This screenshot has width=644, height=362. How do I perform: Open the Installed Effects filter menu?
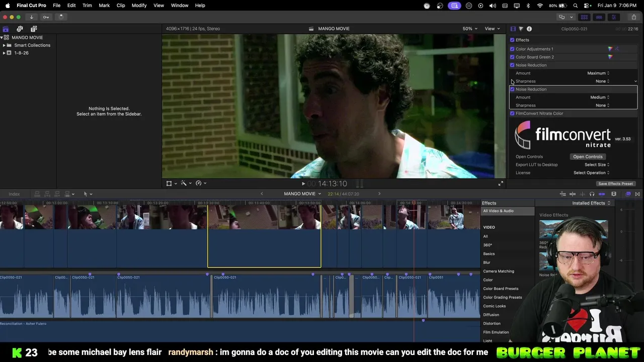pos(591,203)
